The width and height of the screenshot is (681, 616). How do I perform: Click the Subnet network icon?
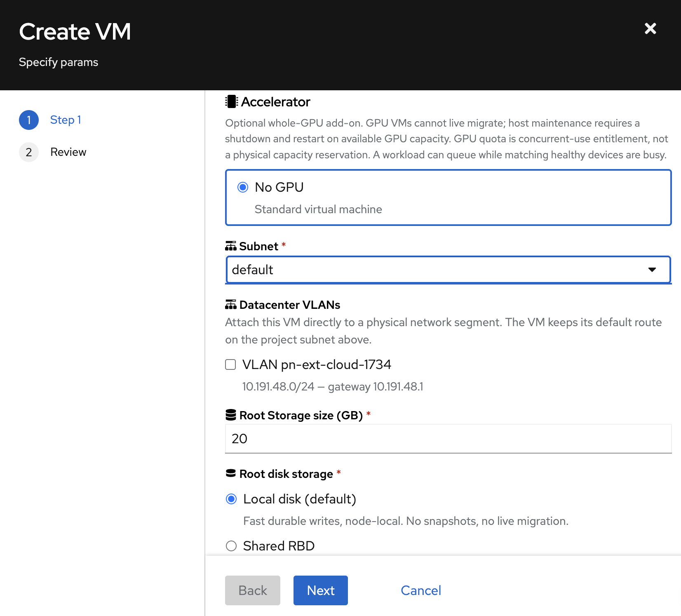[x=231, y=246]
